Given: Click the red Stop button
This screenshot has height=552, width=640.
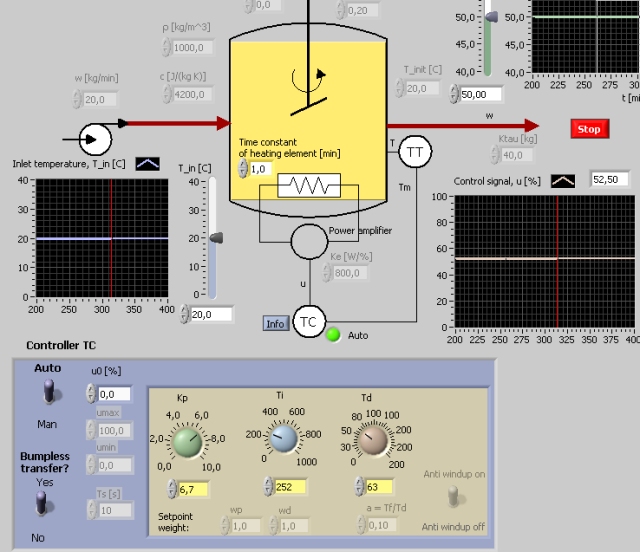Looking at the screenshot, I should (589, 129).
